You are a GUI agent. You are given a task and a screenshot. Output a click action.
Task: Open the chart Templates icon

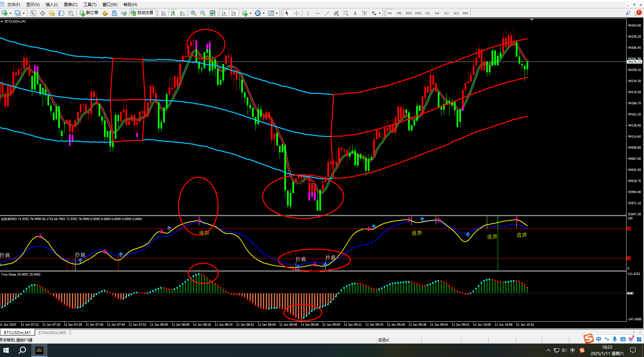(271, 13)
